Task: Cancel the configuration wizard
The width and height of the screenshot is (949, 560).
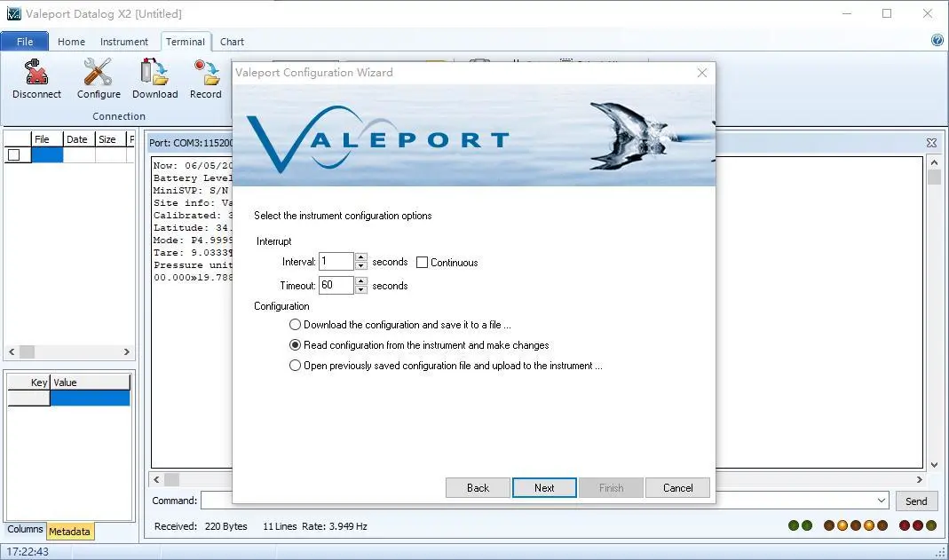Action: click(677, 488)
